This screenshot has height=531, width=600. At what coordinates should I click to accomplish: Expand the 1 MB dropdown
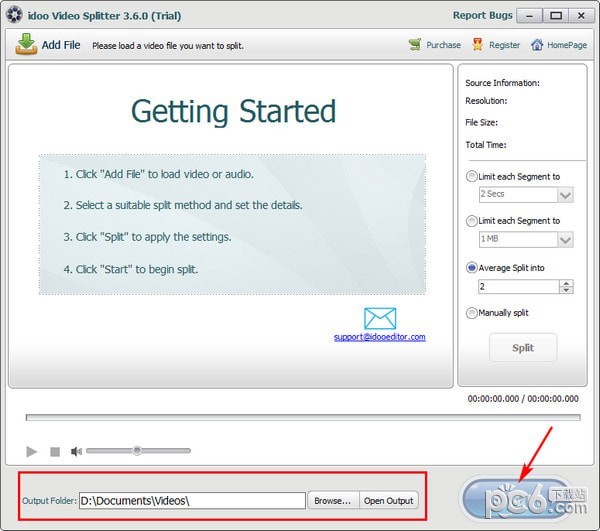(x=565, y=240)
